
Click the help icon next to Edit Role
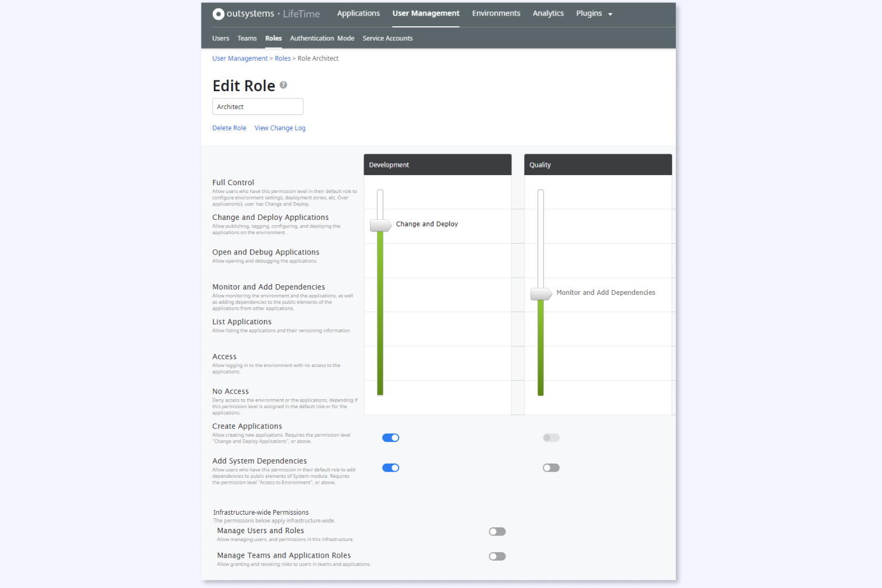(x=283, y=85)
